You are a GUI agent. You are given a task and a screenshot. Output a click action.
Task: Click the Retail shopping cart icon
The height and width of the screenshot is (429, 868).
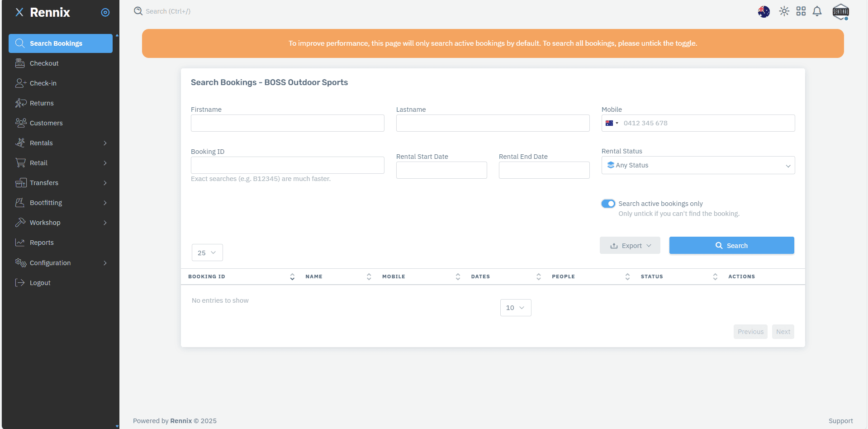click(20, 163)
